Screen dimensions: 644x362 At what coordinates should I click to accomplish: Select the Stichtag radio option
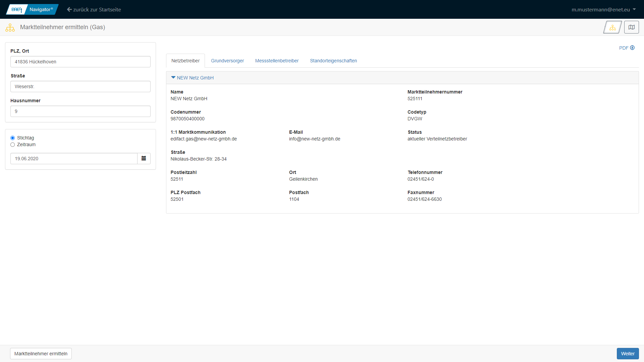13,138
